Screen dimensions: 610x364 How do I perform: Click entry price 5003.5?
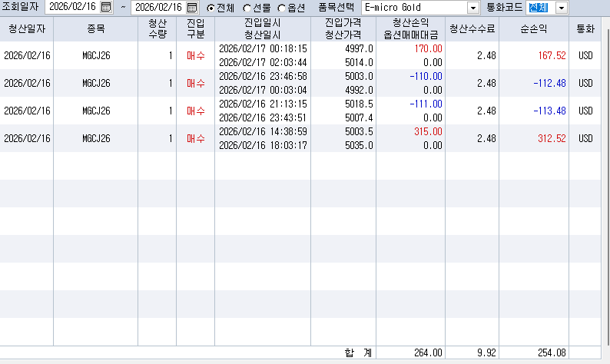[359, 131]
